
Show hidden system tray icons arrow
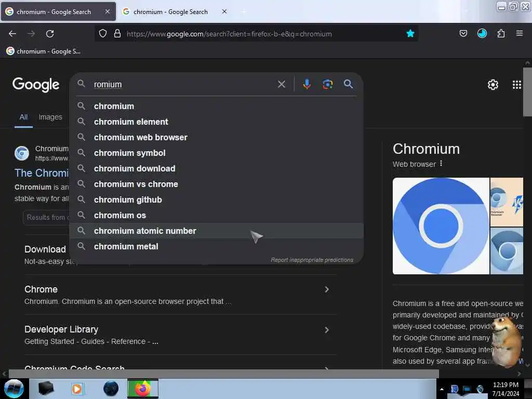click(442, 389)
